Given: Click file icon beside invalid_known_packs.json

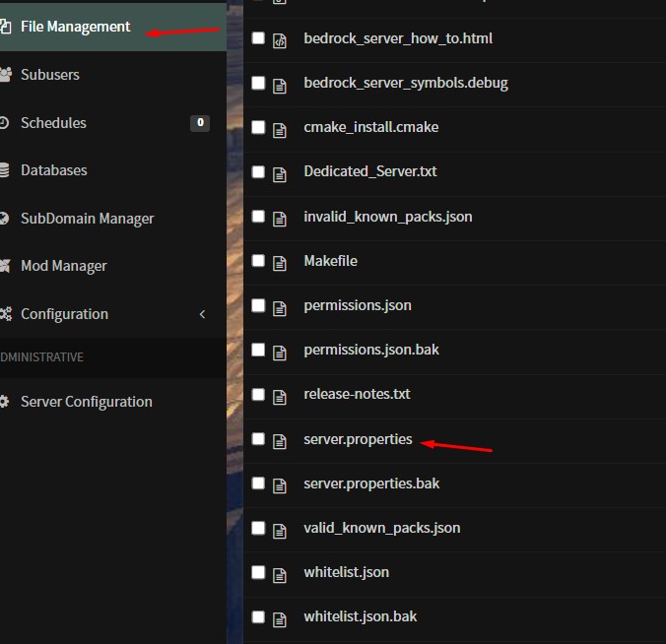Looking at the screenshot, I should coord(279,219).
